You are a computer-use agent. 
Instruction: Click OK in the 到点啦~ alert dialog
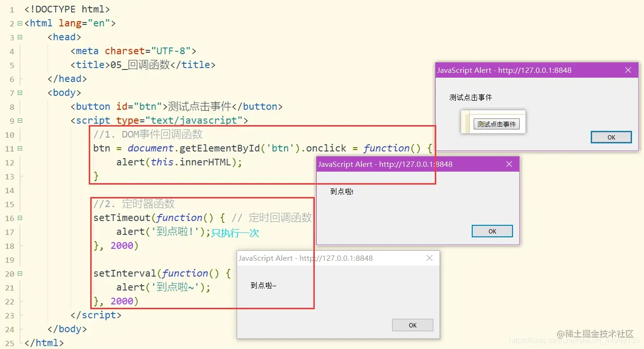click(413, 325)
